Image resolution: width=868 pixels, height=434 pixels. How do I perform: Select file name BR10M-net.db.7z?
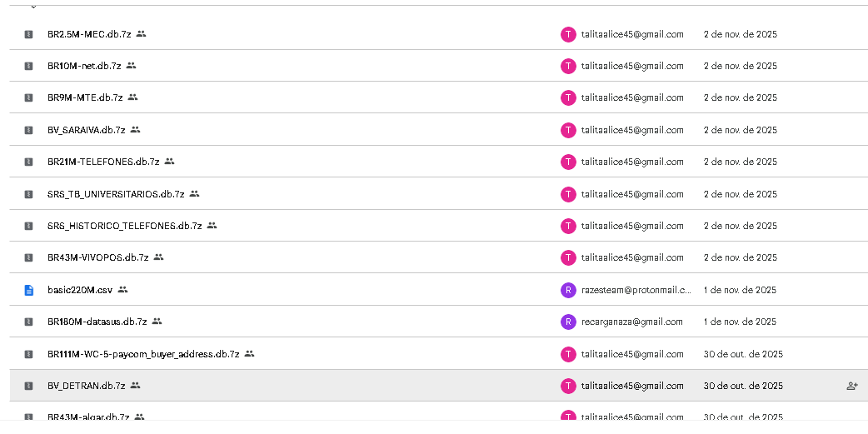pos(85,66)
